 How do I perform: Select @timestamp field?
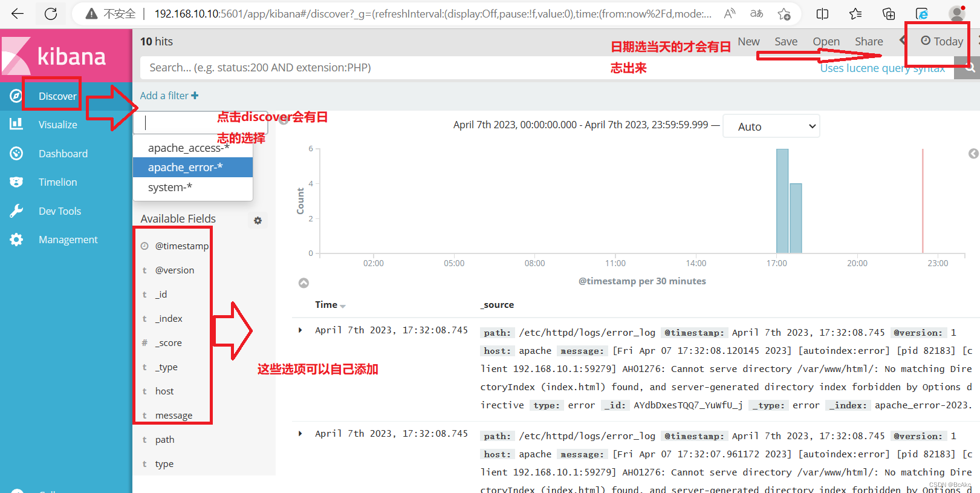(181, 246)
